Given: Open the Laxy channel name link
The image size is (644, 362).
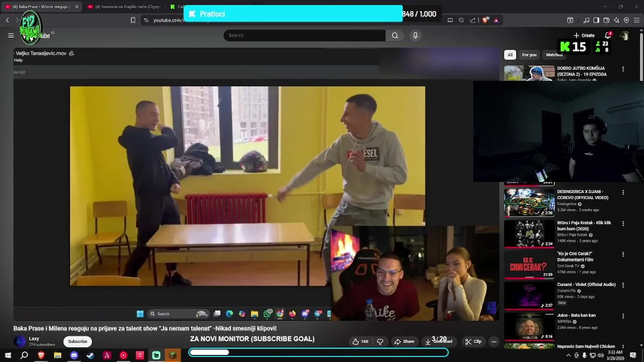Looking at the screenshot, I should tap(34, 338).
